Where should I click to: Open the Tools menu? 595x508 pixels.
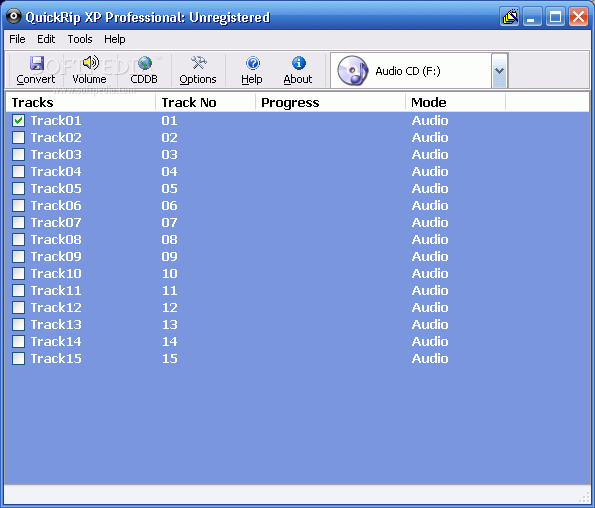coord(80,39)
